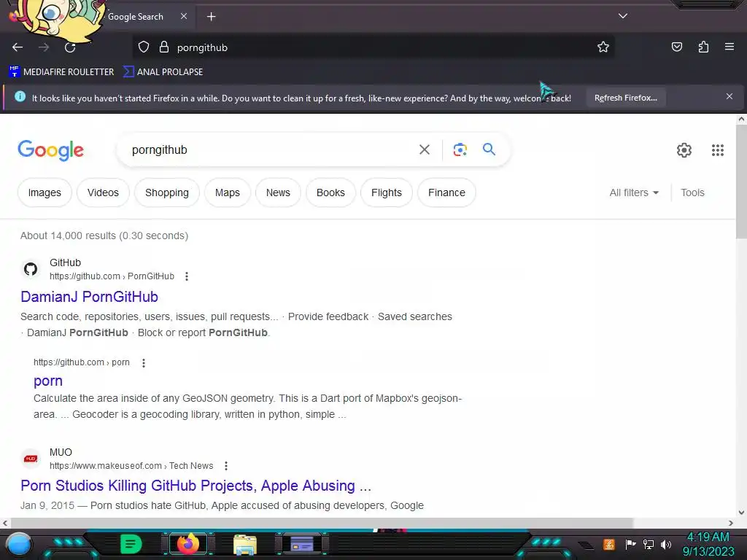The width and height of the screenshot is (747, 560).
Task: Click the GitHub favicon on first result
Action: pos(31,269)
